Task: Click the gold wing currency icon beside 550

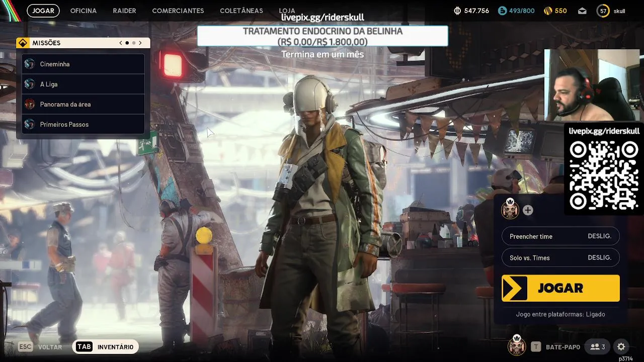Action: pos(548,11)
